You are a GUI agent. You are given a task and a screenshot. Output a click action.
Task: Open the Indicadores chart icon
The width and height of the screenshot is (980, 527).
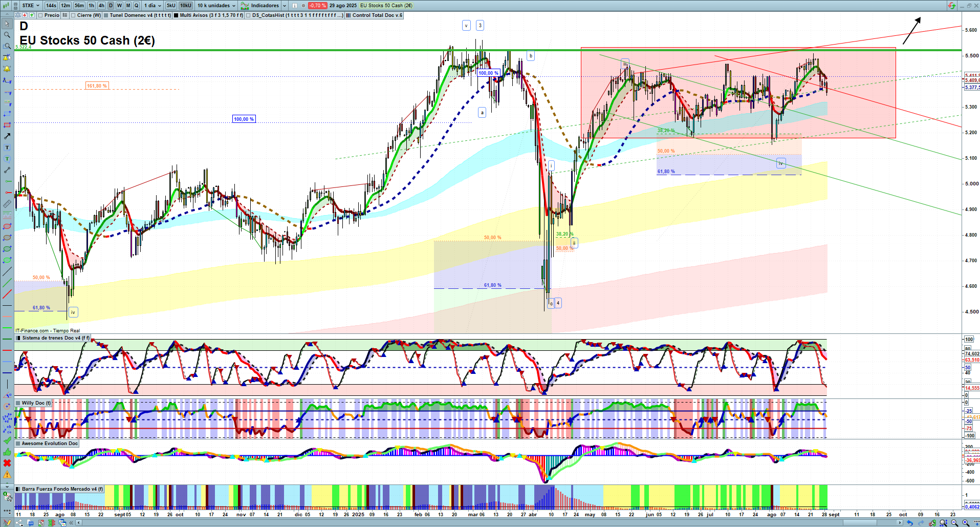(x=245, y=6)
